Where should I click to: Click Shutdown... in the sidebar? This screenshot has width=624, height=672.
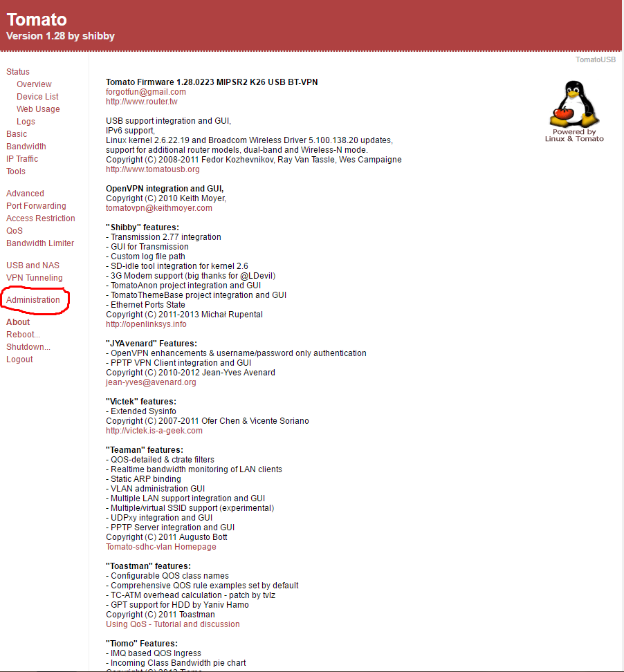click(x=28, y=346)
